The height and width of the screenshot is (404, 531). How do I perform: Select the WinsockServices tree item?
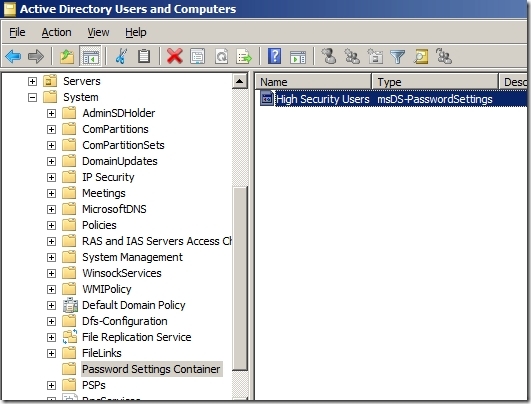pyautogui.click(x=122, y=273)
